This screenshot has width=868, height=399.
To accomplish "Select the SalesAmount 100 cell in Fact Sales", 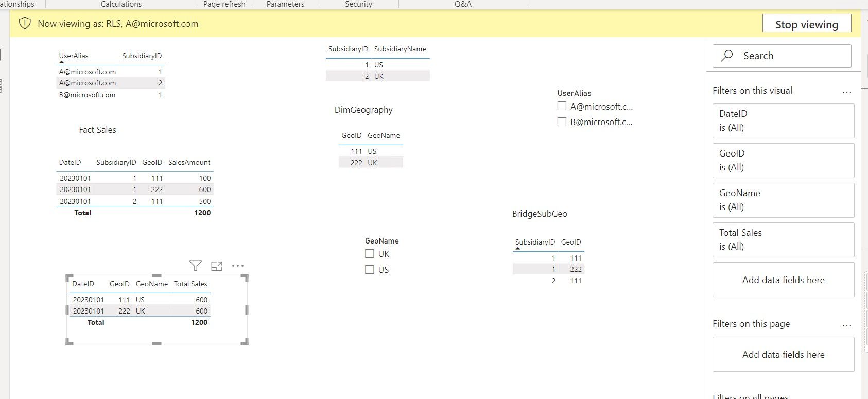I will (x=205, y=178).
